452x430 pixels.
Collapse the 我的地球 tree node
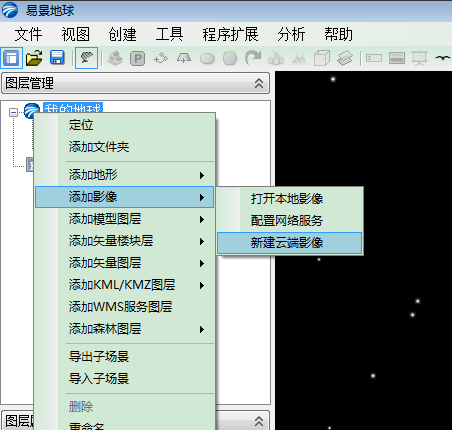tap(13, 112)
